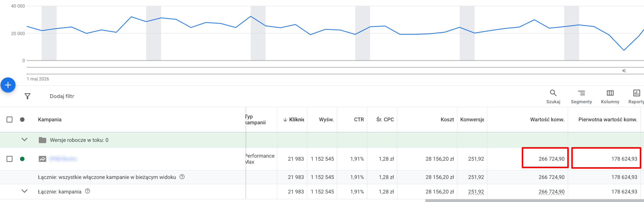644x202 pixels.
Task: Click the 1 maj 2026 date label
Action: click(38, 79)
